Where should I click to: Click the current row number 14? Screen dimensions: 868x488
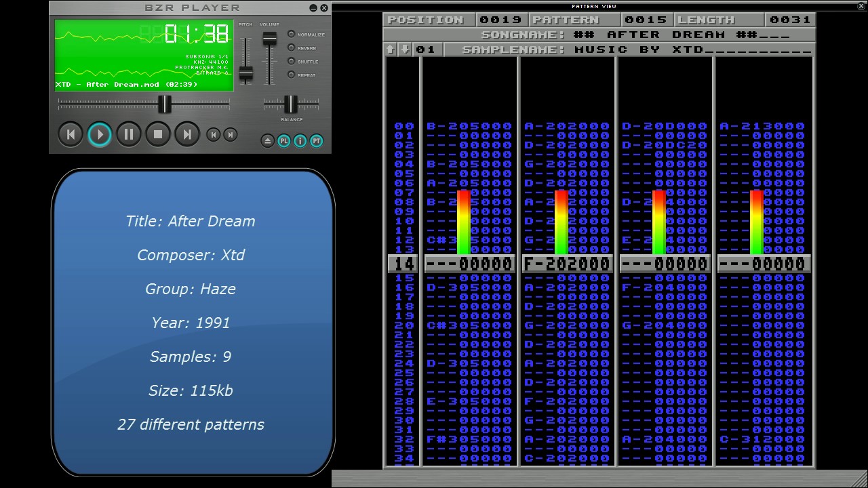pos(404,264)
